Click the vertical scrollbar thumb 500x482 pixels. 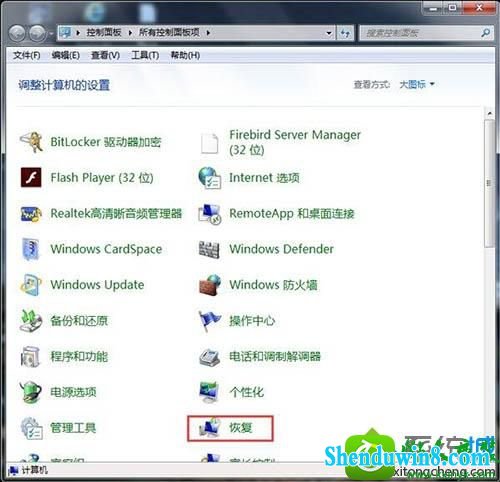[489, 183]
